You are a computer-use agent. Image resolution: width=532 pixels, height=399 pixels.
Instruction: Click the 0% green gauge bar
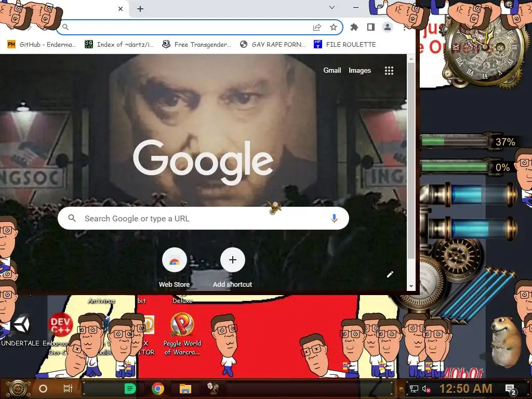coord(454,167)
